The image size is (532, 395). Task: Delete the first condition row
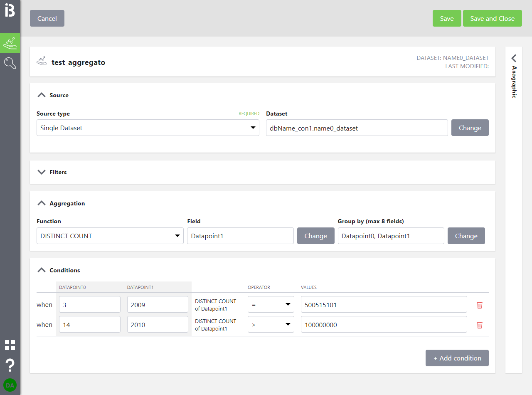point(480,305)
